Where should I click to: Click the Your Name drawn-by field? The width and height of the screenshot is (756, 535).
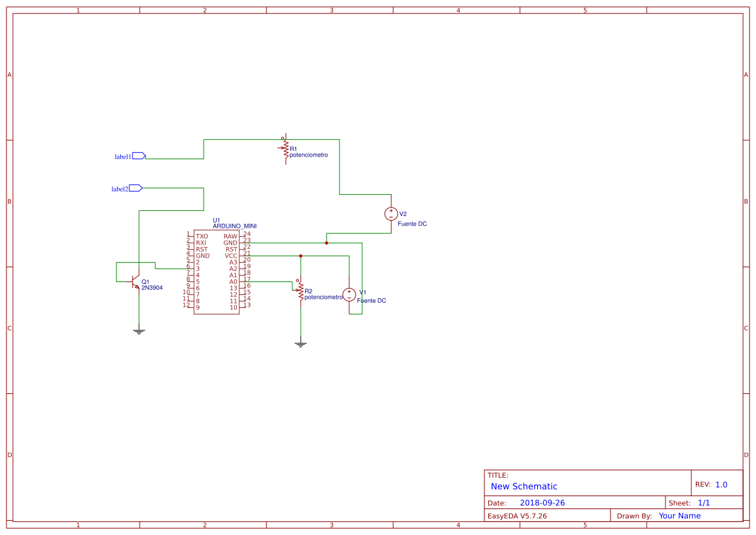point(680,516)
